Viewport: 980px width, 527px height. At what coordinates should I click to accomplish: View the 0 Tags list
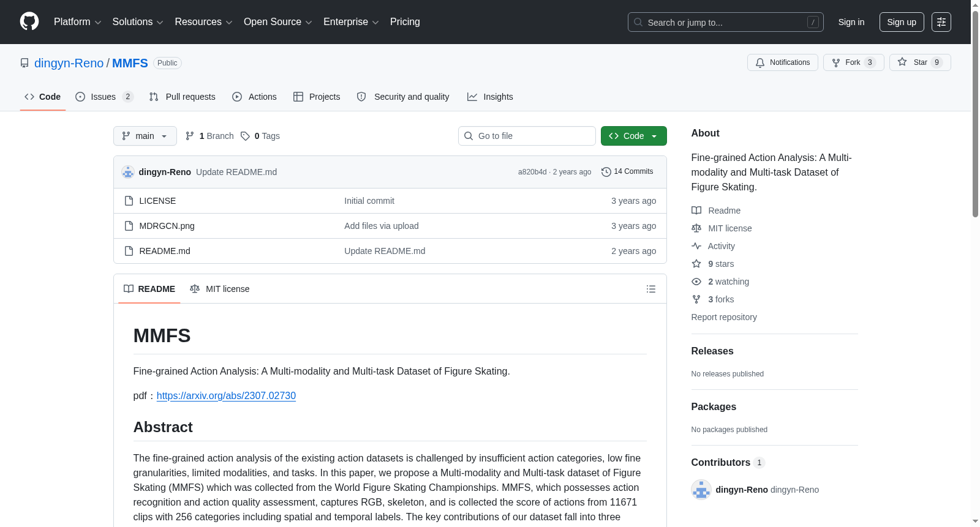pyautogui.click(x=260, y=136)
